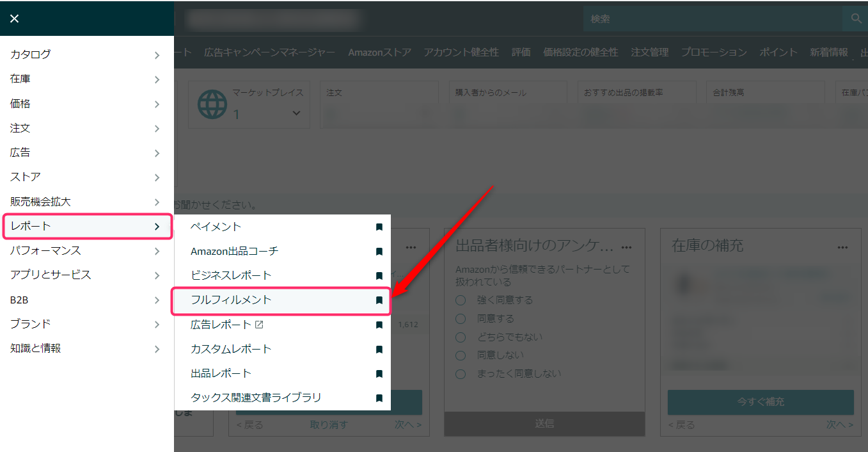868x452 pixels.
Task: Click 戻る on the 在庫の補充 card
Action: pos(682,424)
